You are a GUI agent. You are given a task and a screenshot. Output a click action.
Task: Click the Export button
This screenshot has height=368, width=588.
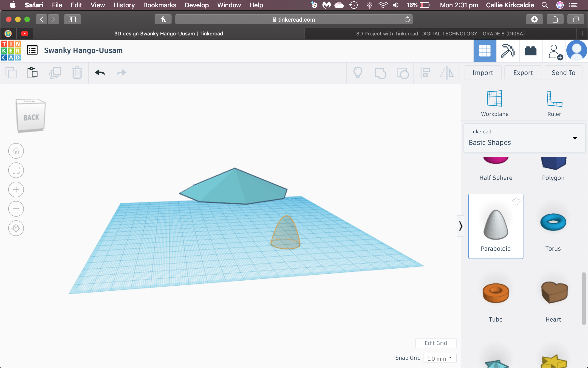point(523,72)
